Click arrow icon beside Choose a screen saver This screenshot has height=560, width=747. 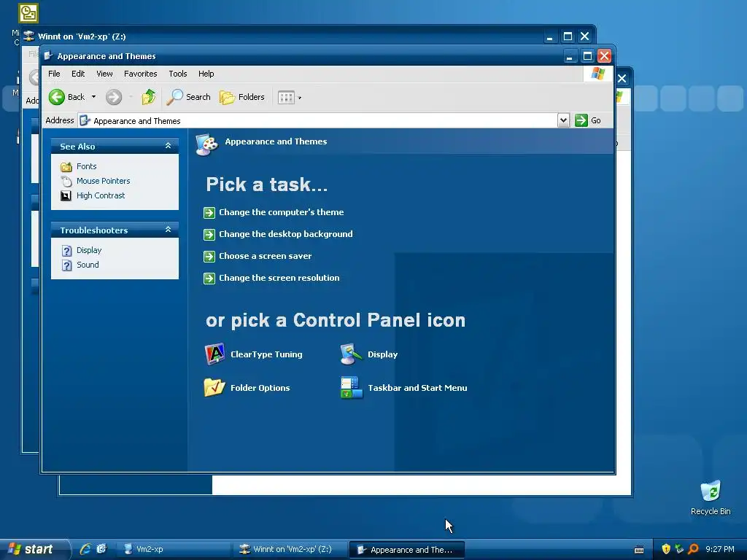209,257
